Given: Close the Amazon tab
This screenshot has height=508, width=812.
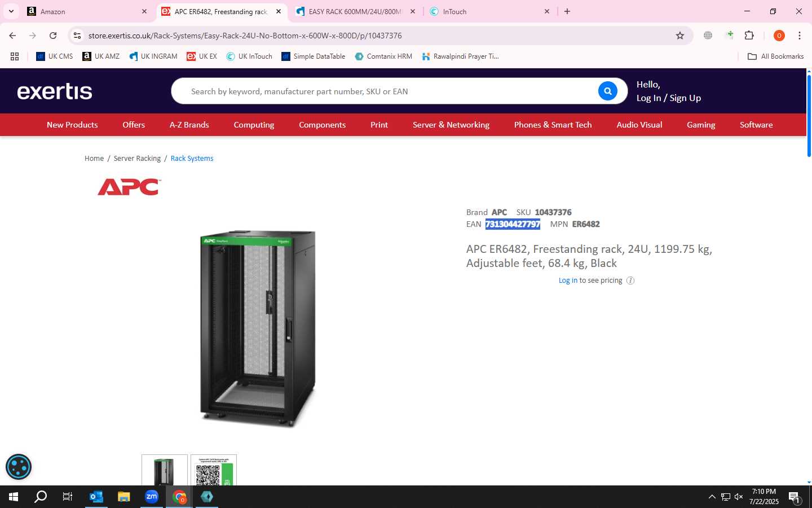Looking at the screenshot, I should [144, 11].
